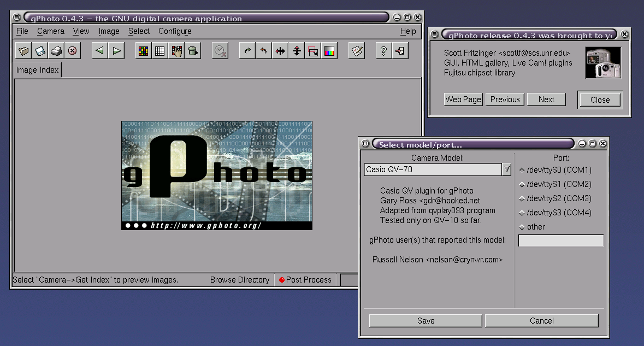The height and width of the screenshot is (346, 644).
Task: Rotate image clockwise with curved arrow icon
Action: click(247, 51)
